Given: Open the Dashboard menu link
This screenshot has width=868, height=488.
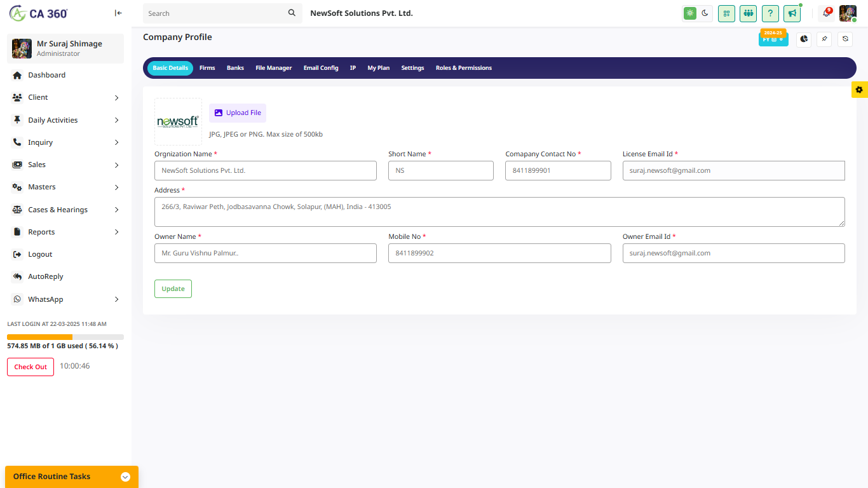Looking at the screenshot, I should point(46,75).
